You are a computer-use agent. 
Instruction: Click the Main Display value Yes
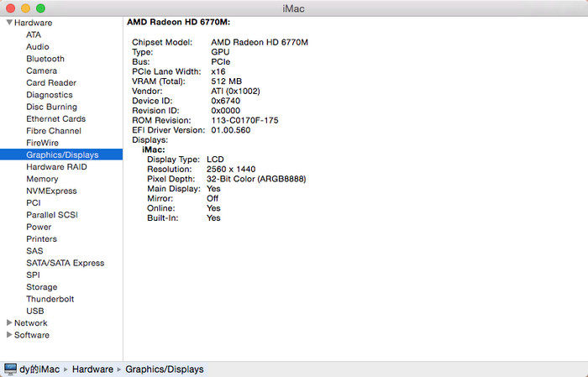[x=213, y=188]
